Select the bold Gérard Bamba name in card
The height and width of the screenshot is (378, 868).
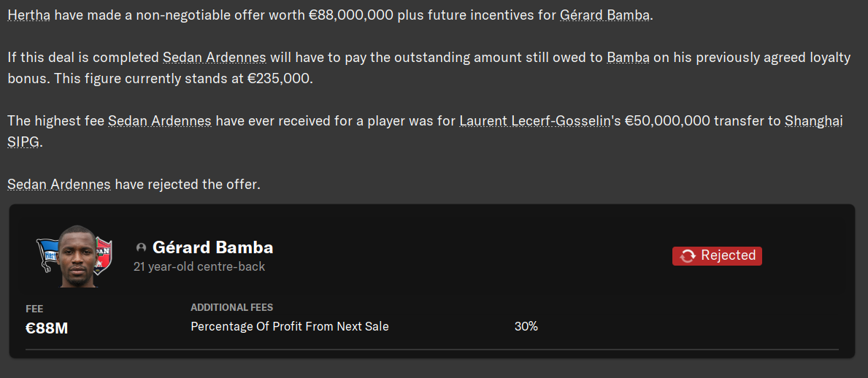pos(212,247)
